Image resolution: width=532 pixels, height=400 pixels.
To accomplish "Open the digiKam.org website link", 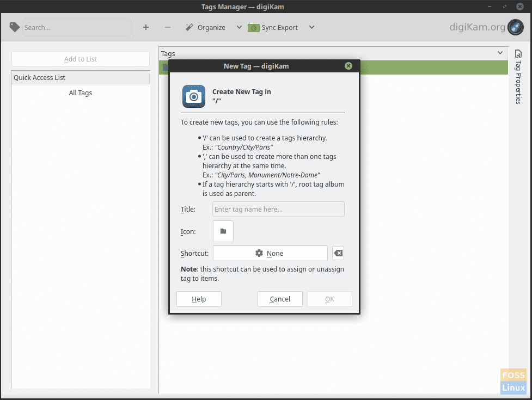I will [478, 27].
